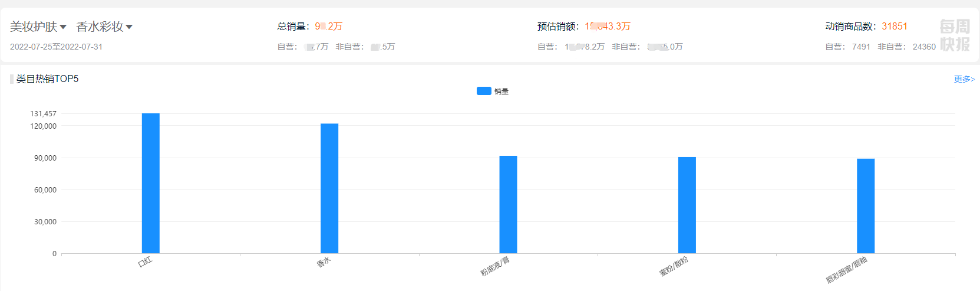Click the 香水 x-axis label
Screen dimensions: 980x291
(x=324, y=263)
